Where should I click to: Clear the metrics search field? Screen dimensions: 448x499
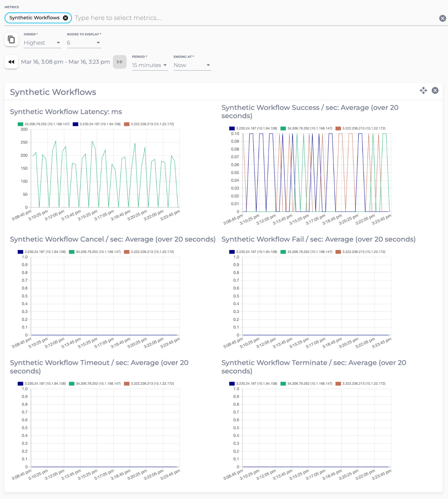point(442,18)
